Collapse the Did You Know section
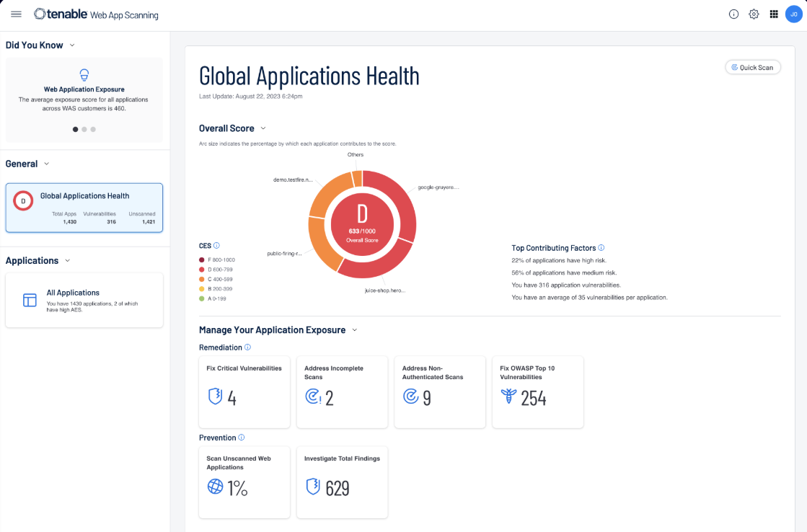The image size is (807, 532). coord(72,45)
